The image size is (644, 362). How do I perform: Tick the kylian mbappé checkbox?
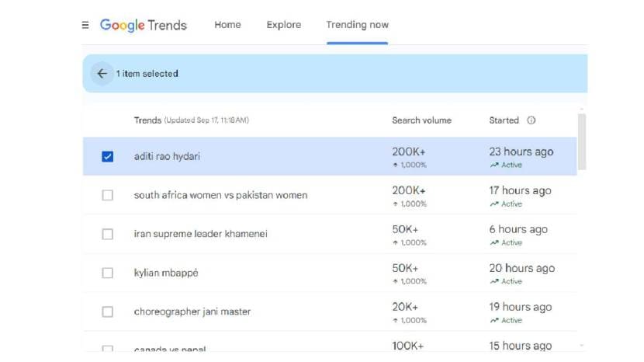point(108,273)
